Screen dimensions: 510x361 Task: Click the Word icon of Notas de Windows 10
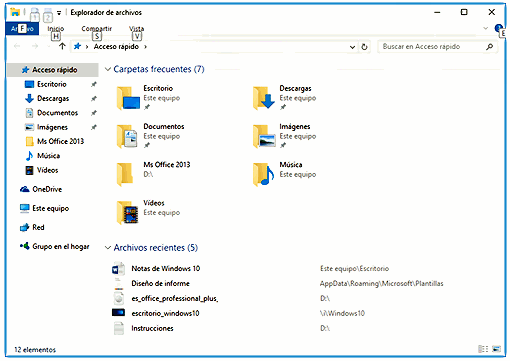click(x=118, y=269)
